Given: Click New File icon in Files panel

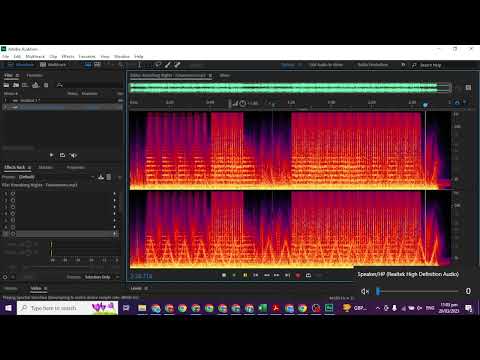Looking at the screenshot, I should coord(25,85).
